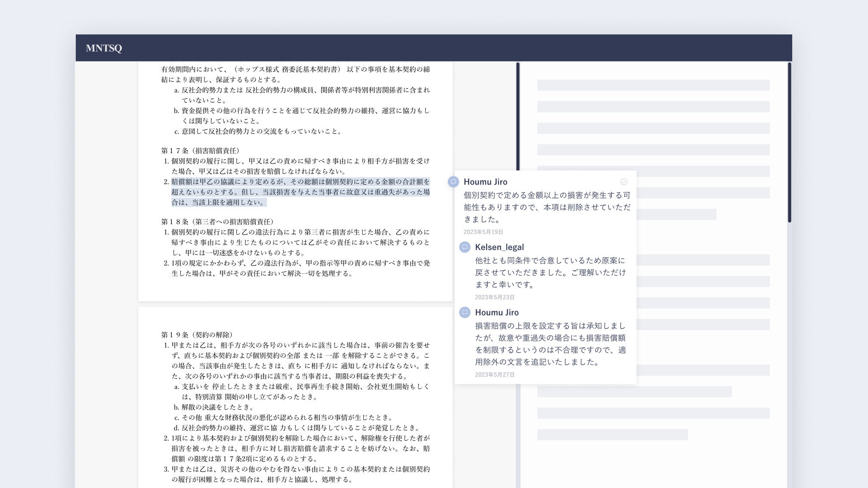This screenshot has height=488, width=868.
Task: Click the comment icon beside the last Houmu Jiro reply
Action: (464, 312)
